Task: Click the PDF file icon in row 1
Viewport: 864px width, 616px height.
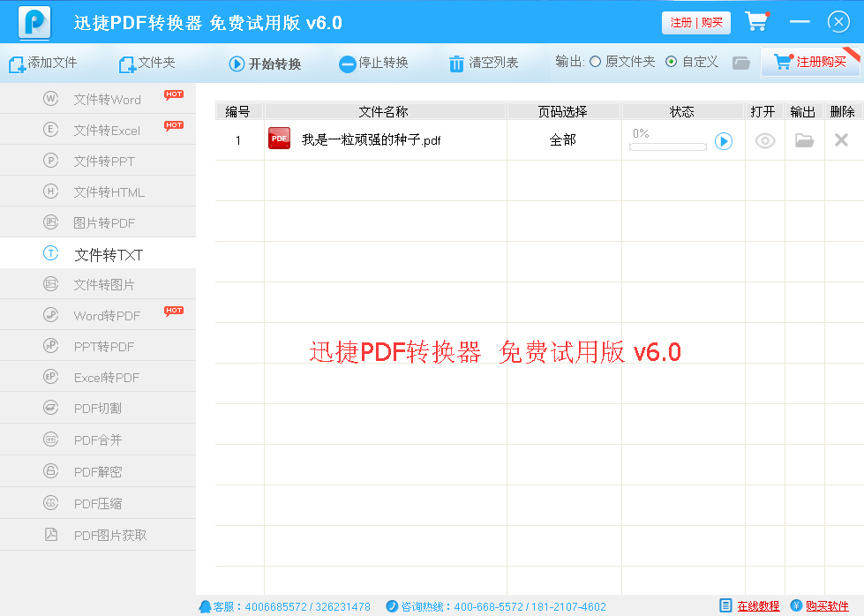Action: (280, 139)
